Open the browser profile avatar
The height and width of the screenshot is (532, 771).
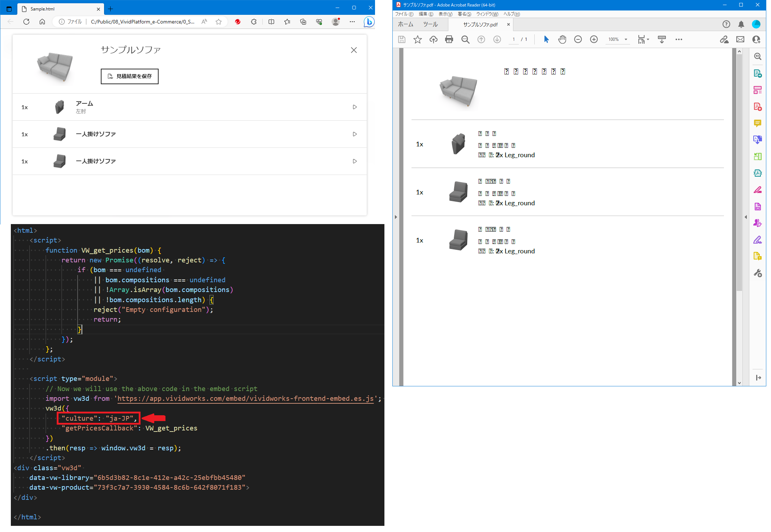coord(336,22)
